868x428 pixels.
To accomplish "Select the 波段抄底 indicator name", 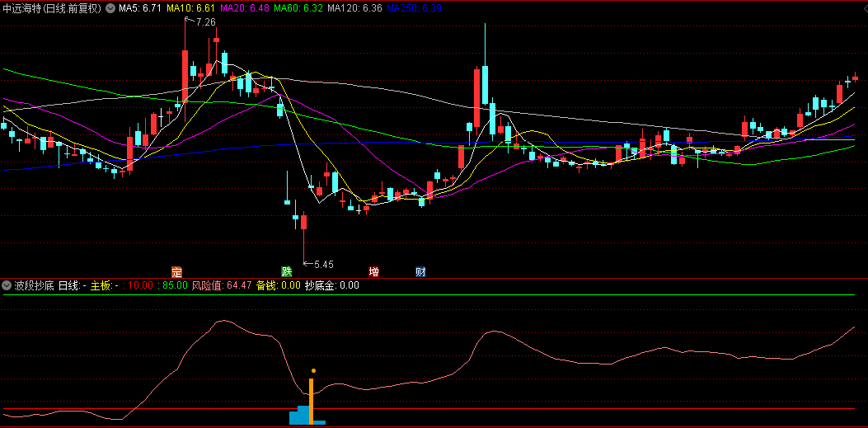I will (x=35, y=285).
